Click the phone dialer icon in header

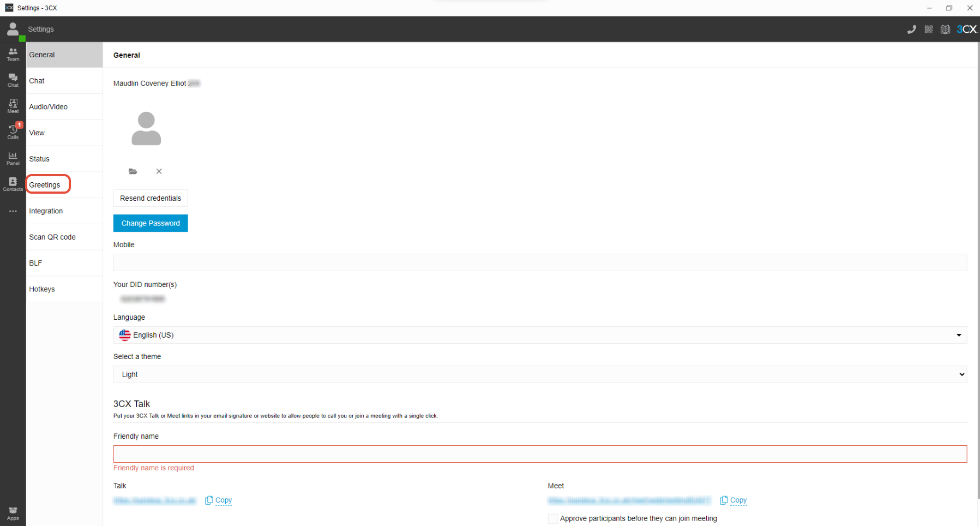911,29
